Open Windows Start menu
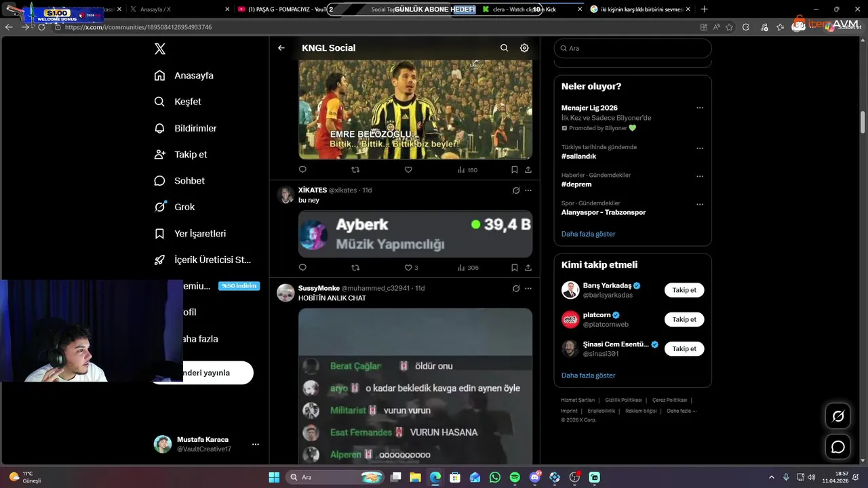This screenshot has height=488, width=868. click(x=275, y=477)
